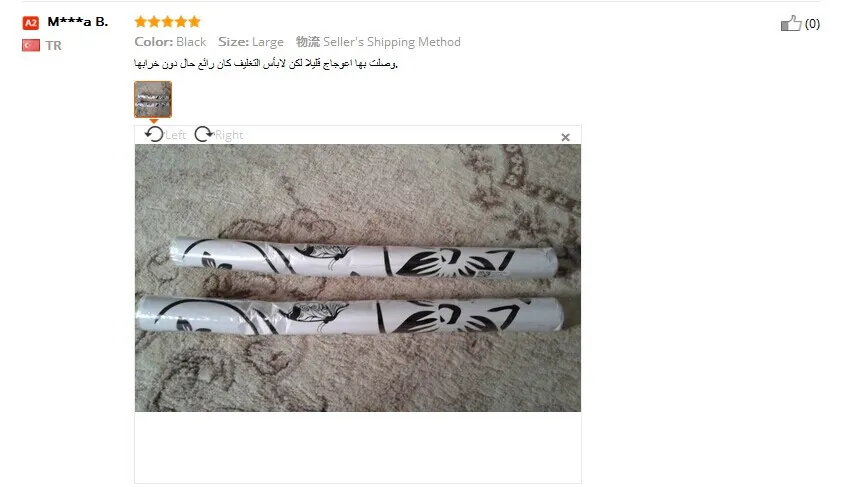This screenshot has width=846, height=487.
Task: Click the fifth star of the rating
Action: 194,22
